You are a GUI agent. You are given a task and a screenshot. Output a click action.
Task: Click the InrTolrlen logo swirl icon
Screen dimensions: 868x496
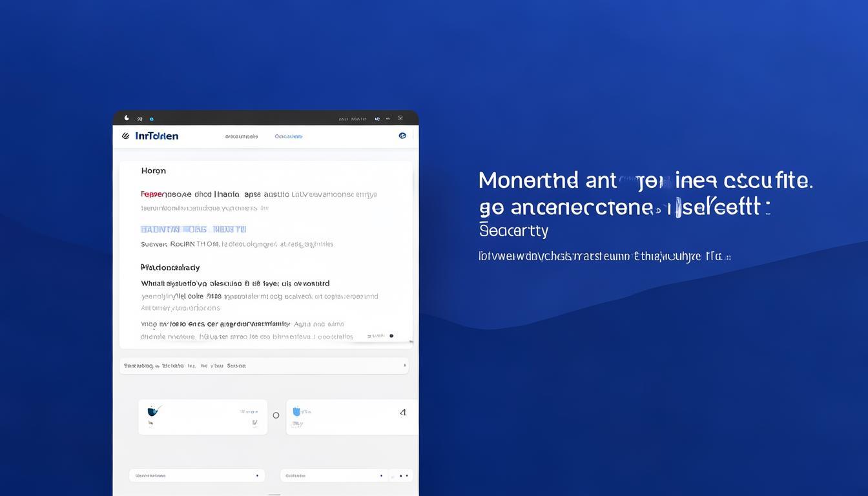click(x=125, y=136)
